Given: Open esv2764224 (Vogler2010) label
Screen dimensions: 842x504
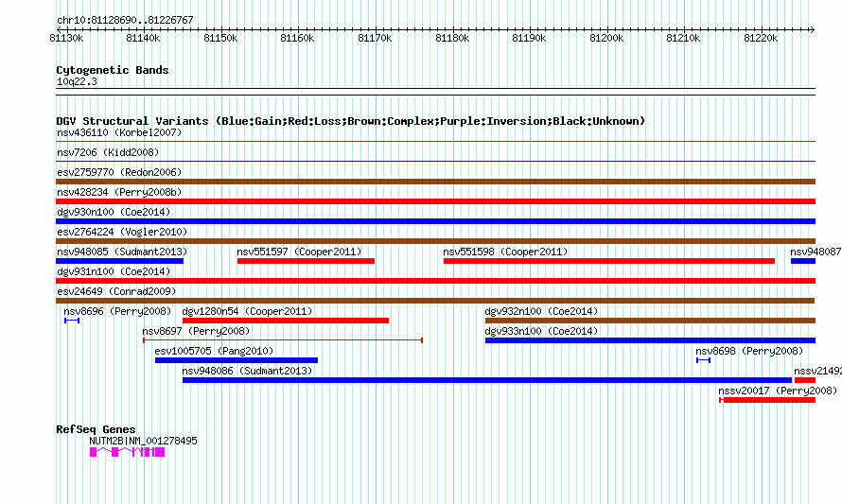Looking at the screenshot, I should click(x=122, y=232).
